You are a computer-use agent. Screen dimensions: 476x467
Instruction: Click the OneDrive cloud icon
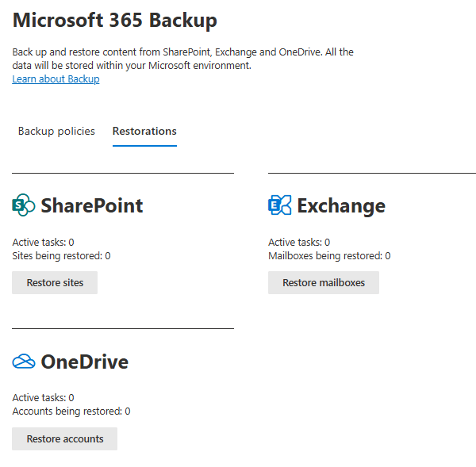coord(24,362)
